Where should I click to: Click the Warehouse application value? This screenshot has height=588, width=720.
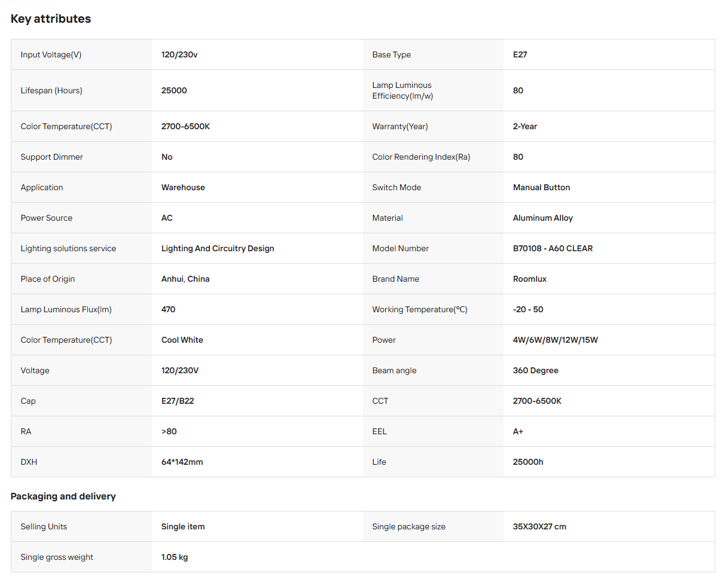(183, 187)
